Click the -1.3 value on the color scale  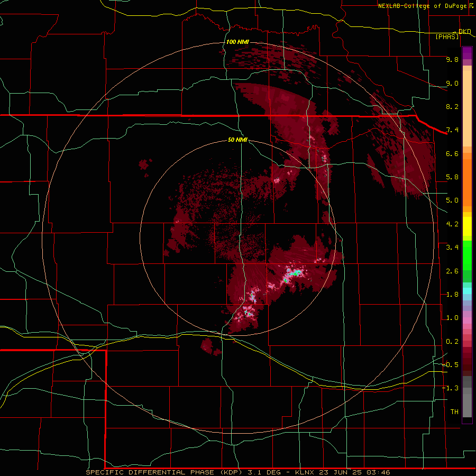tap(451, 388)
